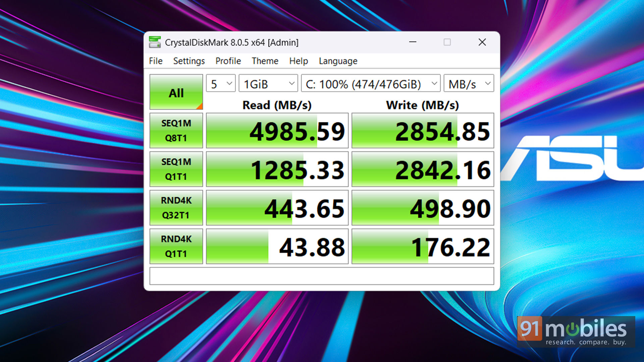
Task: Click the disabled maximize button
Action: [447, 42]
